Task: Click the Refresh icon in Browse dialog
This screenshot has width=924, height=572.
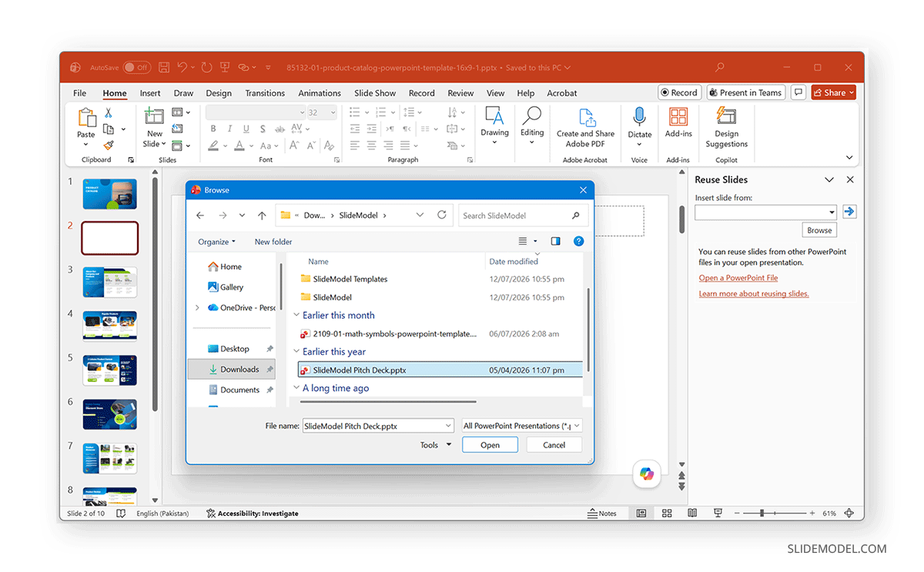Action: click(x=442, y=216)
